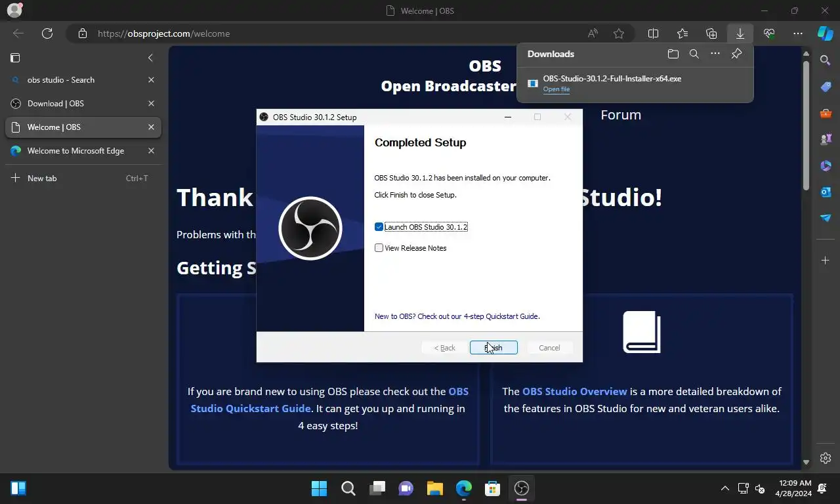Image resolution: width=840 pixels, height=504 pixels.
Task: Open the Collections icon in Edge toolbar
Action: point(711,33)
